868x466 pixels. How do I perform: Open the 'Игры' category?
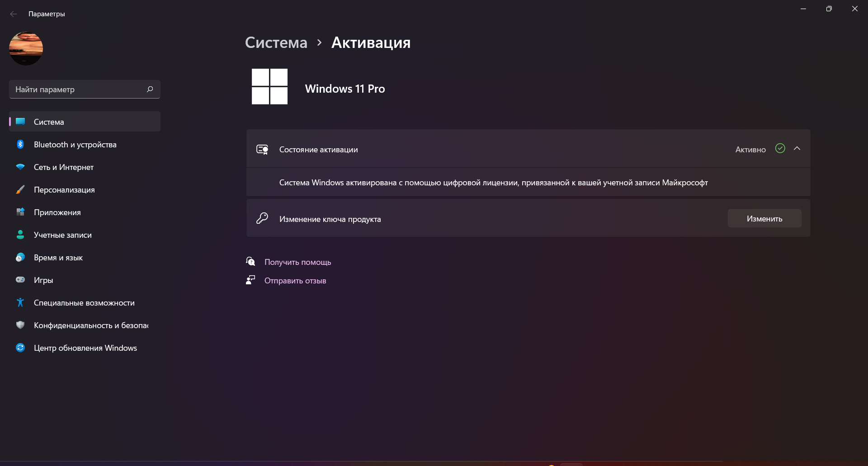(x=85, y=280)
